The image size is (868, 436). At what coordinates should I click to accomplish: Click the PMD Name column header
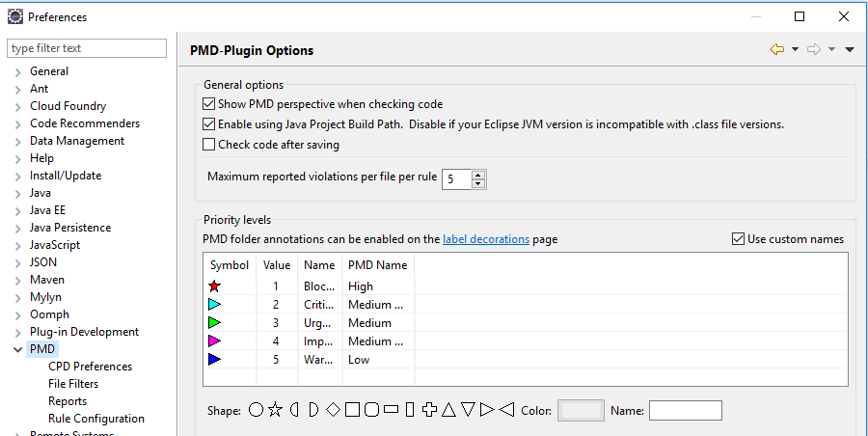(377, 265)
